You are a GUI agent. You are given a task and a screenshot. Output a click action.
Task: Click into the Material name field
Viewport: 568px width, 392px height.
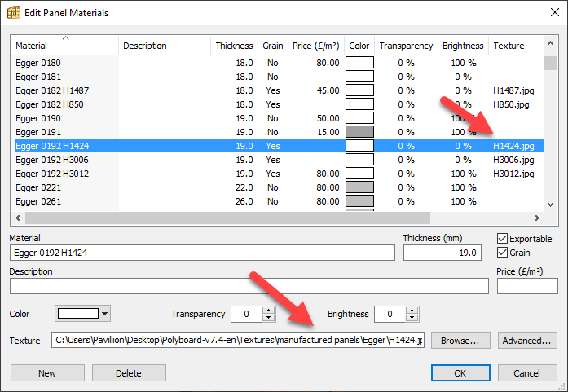click(202, 253)
